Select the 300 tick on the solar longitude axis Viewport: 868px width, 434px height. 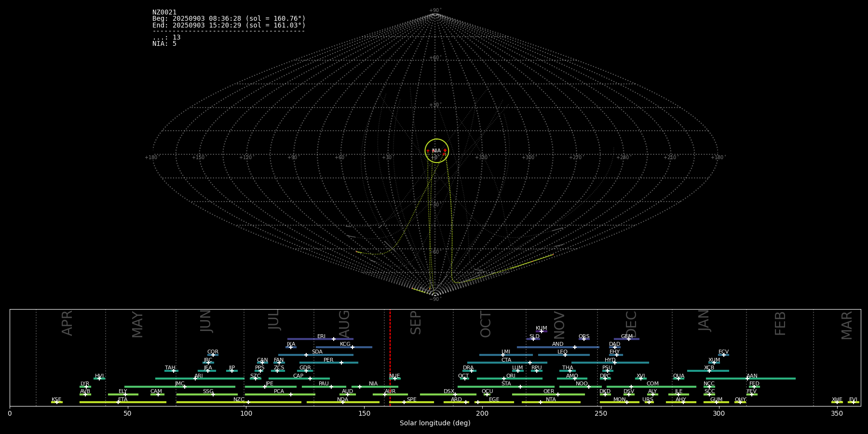pyautogui.click(x=719, y=413)
